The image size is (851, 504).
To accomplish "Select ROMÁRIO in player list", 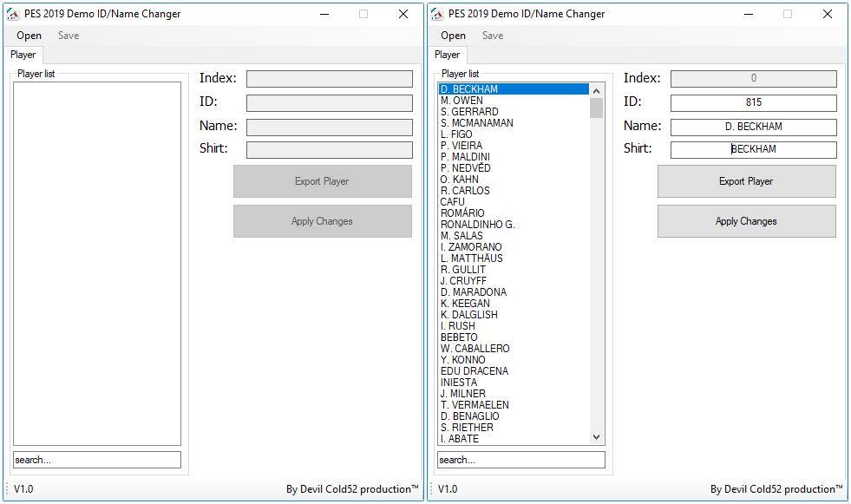I will pyautogui.click(x=514, y=213).
